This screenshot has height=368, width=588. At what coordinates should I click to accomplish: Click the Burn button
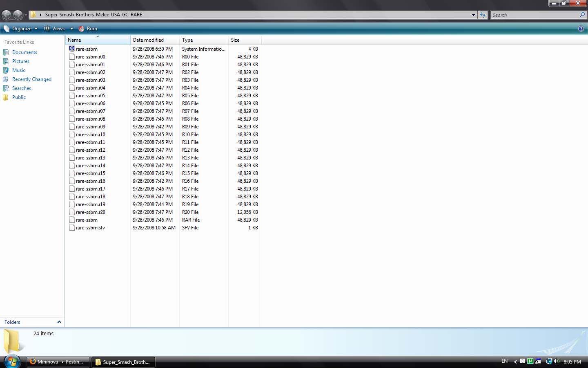pyautogui.click(x=88, y=29)
